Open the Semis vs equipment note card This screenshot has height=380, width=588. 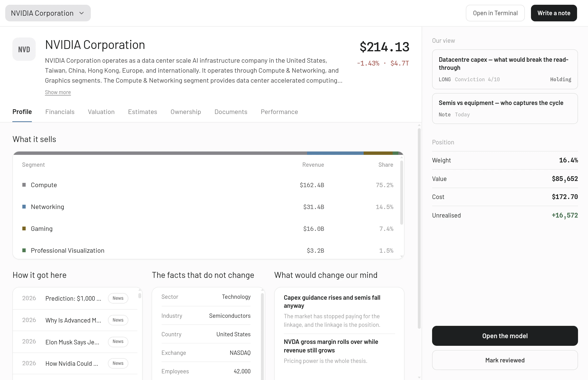tap(505, 109)
